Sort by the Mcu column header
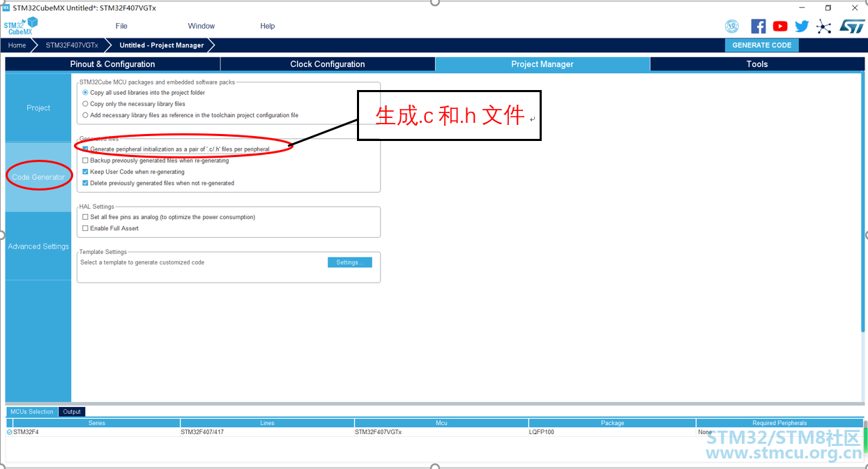This screenshot has height=469, width=868. (x=441, y=423)
